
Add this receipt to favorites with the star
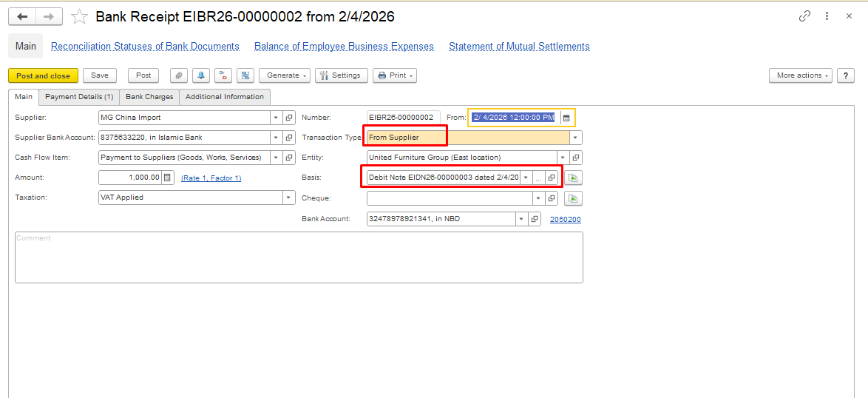[79, 16]
